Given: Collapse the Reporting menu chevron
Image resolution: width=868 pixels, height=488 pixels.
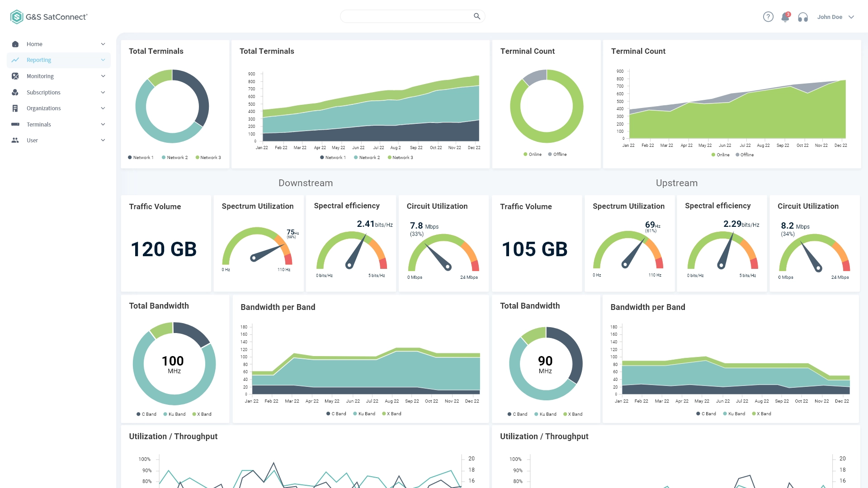Looking at the screenshot, I should coord(103,60).
